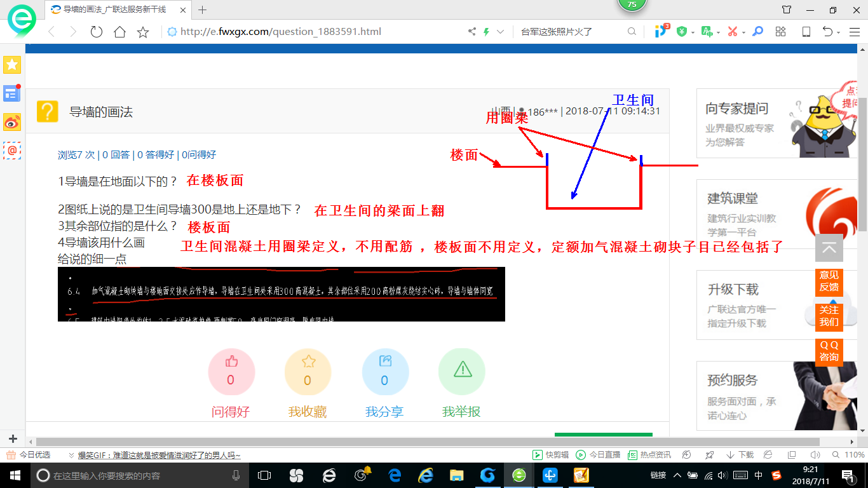
Task: Open the 预约服务 panel
Action: click(777, 396)
